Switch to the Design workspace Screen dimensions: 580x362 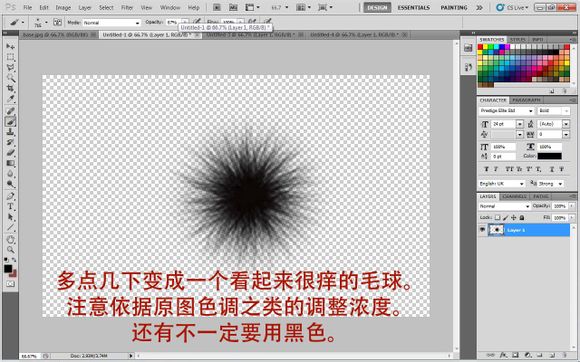[x=377, y=7]
